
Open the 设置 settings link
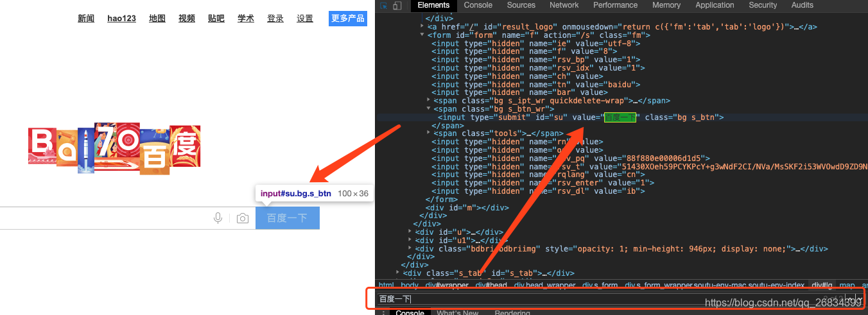(x=305, y=19)
